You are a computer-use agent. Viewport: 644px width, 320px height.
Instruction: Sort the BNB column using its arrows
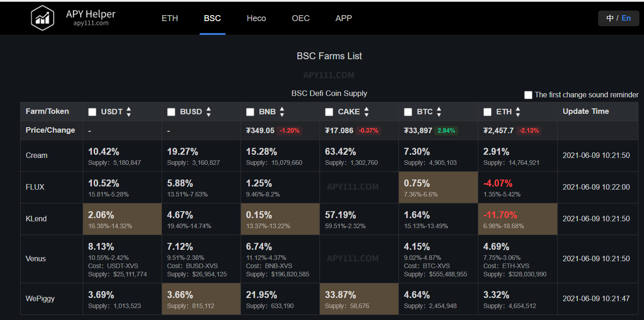coord(282,112)
